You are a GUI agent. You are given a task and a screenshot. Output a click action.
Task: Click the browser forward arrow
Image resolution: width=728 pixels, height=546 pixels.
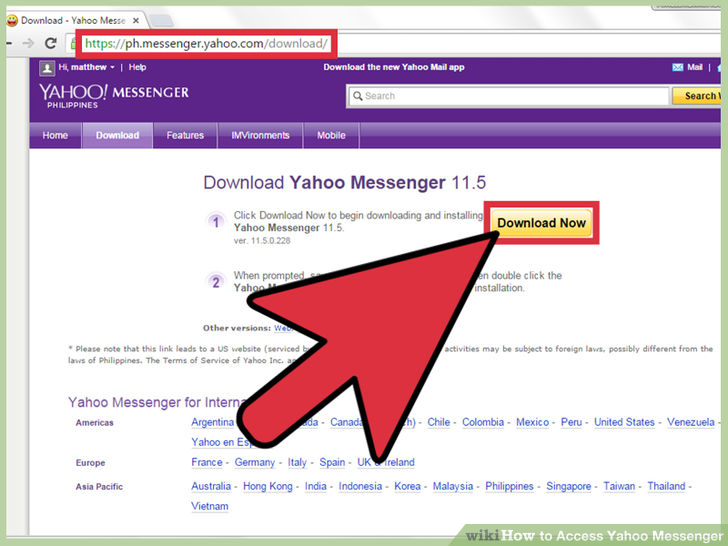pos(28,43)
